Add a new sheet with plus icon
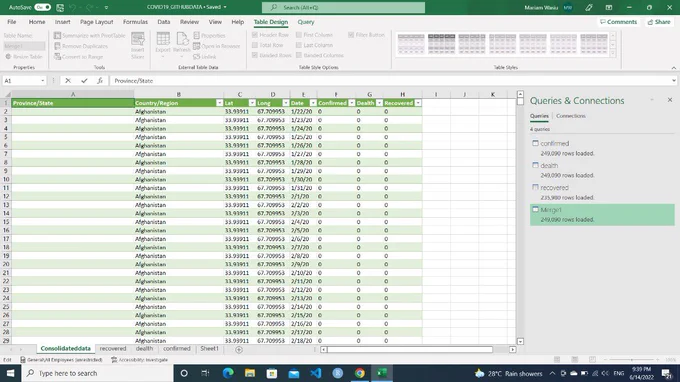Image resolution: width=680 pixels, height=382 pixels. point(239,349)
